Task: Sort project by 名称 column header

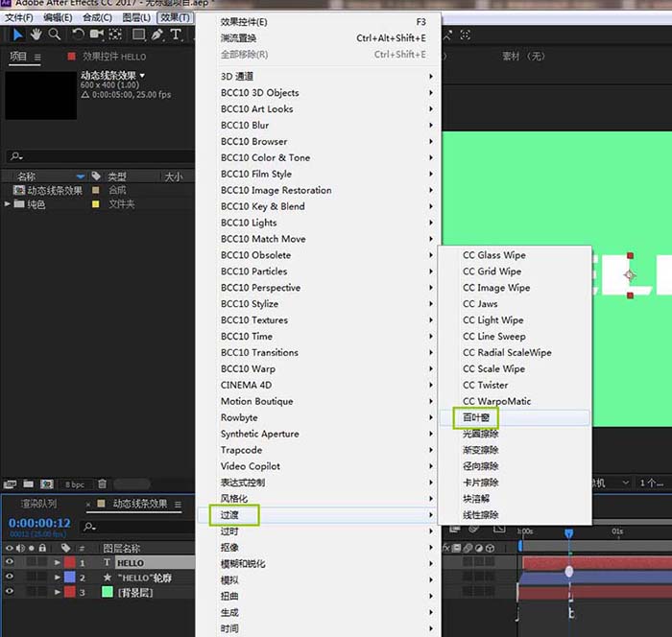Action: (26, 177)
